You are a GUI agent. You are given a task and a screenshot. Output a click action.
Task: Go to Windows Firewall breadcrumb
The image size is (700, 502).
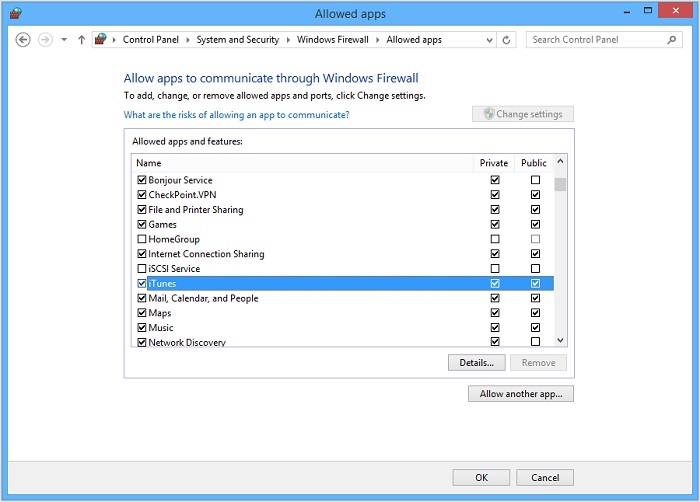pyautogui.click(x=333, y=40)
